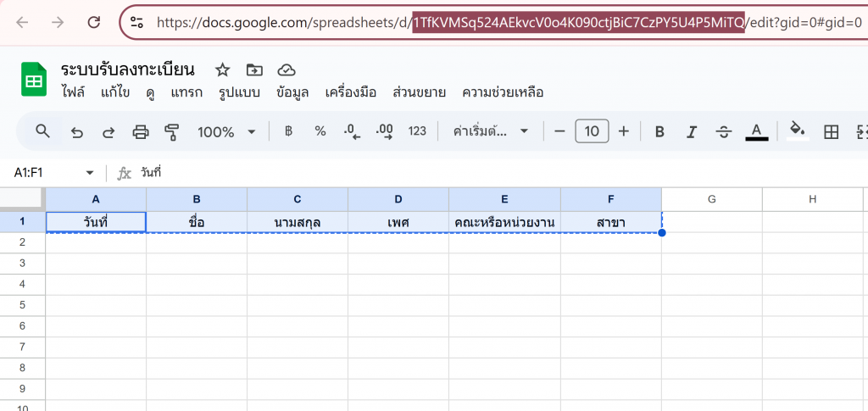Open the fill color bucket picker
The width and height of the screenshot is (868, 411).
pyautogui.click(x=796, y=131)
